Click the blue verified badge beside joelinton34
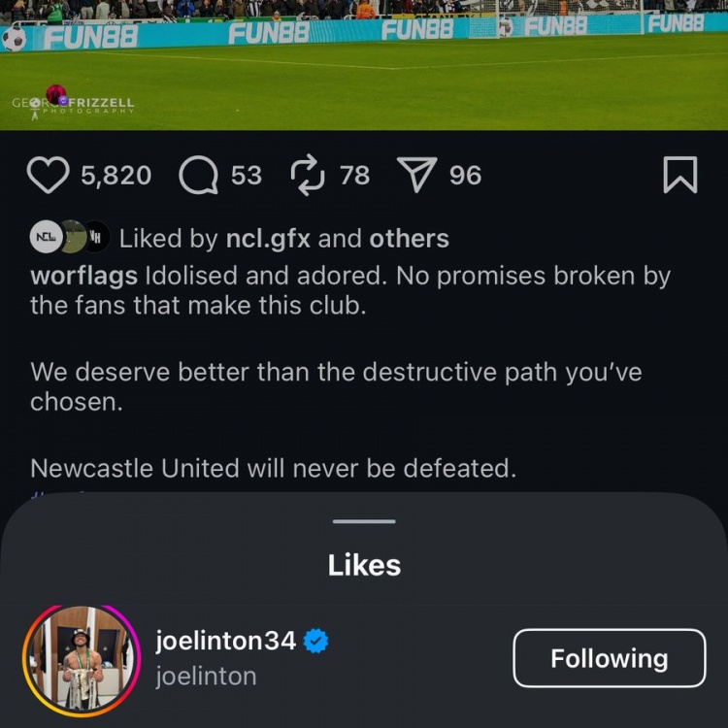The image size is (728, 728). 316,641
